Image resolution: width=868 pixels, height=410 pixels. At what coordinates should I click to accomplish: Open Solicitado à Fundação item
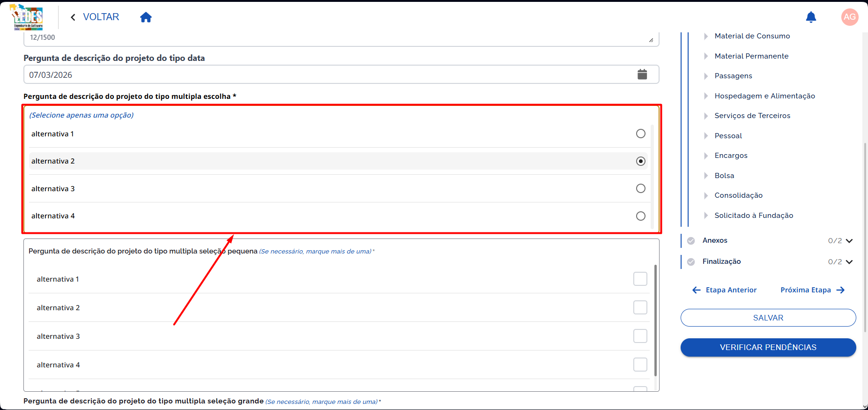[x=754, y=216]
